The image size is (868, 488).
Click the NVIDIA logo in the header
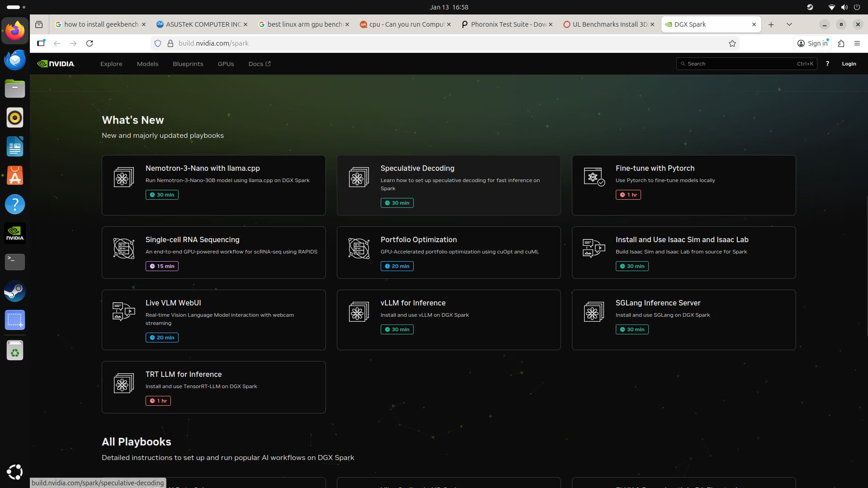pyautogui.click(x=56, y=64)
